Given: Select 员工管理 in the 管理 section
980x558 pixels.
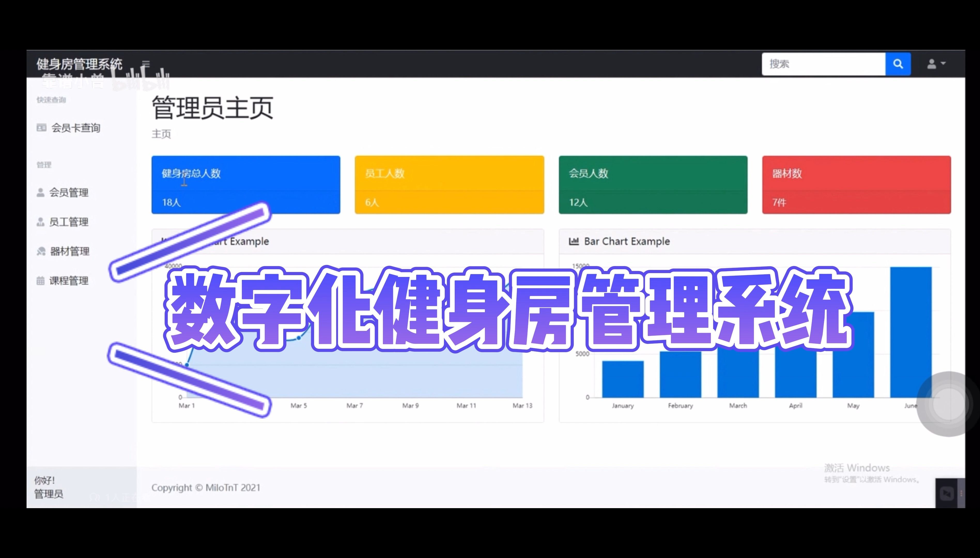Looking at the screenshot, I should click(69, 221).
